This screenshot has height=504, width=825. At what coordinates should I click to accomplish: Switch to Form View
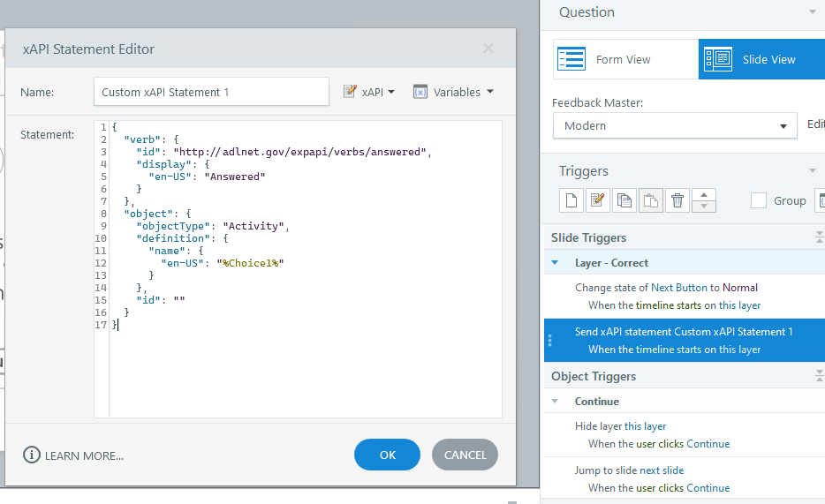click(x=625, y=59)
